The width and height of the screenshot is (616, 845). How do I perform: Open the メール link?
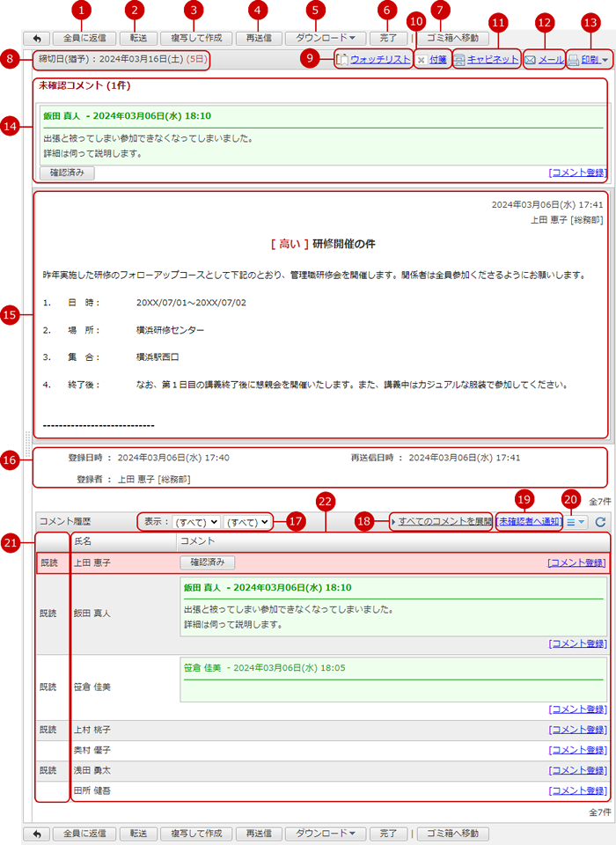click(x=551, y=60)
